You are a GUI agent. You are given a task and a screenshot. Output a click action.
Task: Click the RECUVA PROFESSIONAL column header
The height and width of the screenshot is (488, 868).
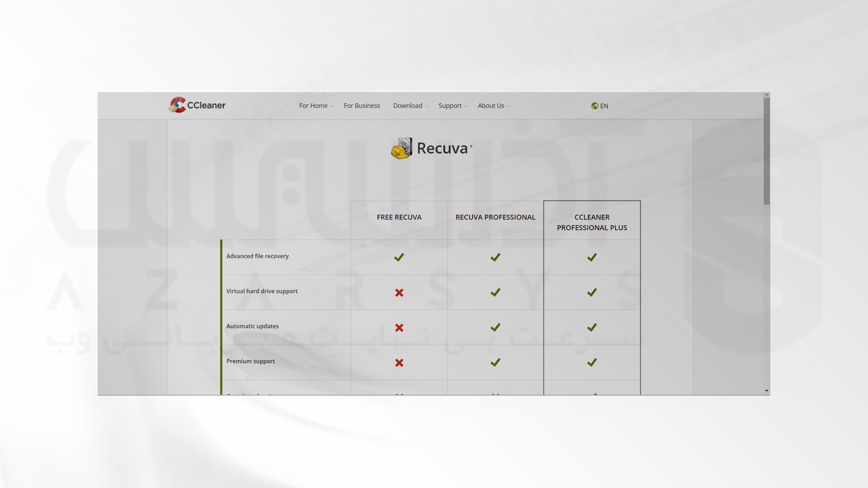click(x=495, y=217)
